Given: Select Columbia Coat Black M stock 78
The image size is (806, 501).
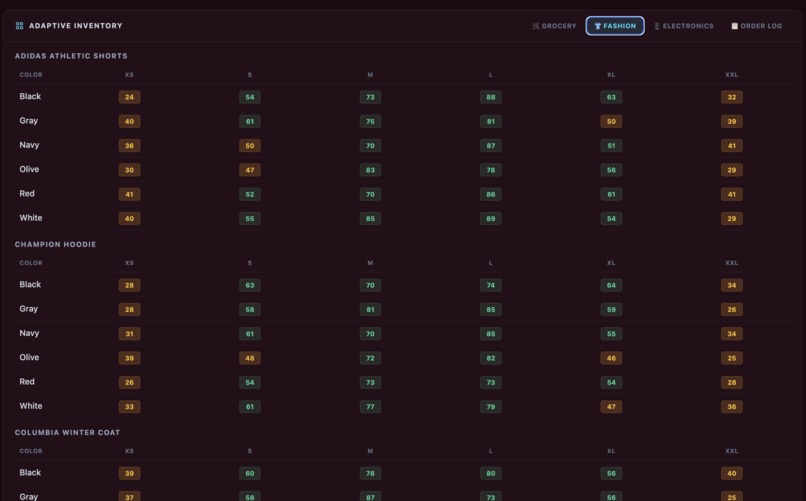Looking at the screenshot, I should tap(370, 473).
